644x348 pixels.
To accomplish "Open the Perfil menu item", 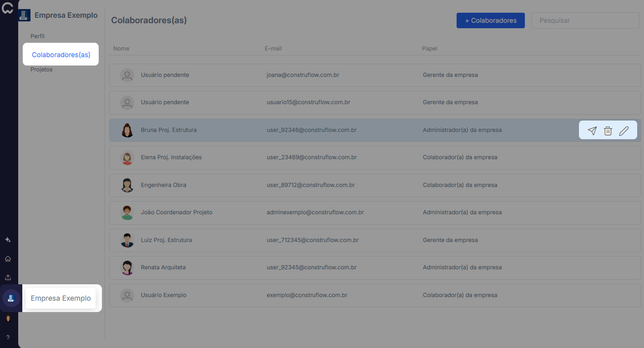I will point(37,36).
